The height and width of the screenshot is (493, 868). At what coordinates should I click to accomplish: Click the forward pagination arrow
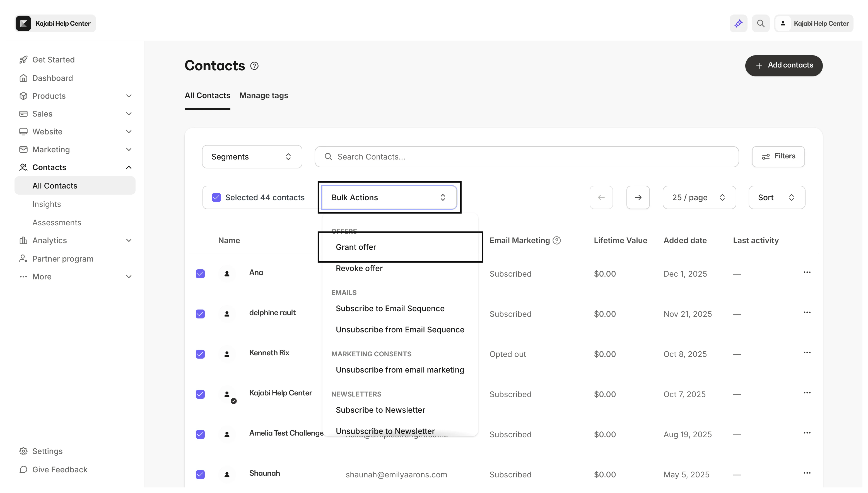pos(638,197)
